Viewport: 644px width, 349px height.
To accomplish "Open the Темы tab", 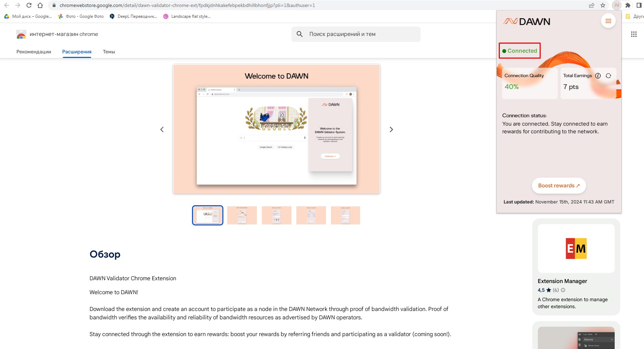I will click(109, 52).
